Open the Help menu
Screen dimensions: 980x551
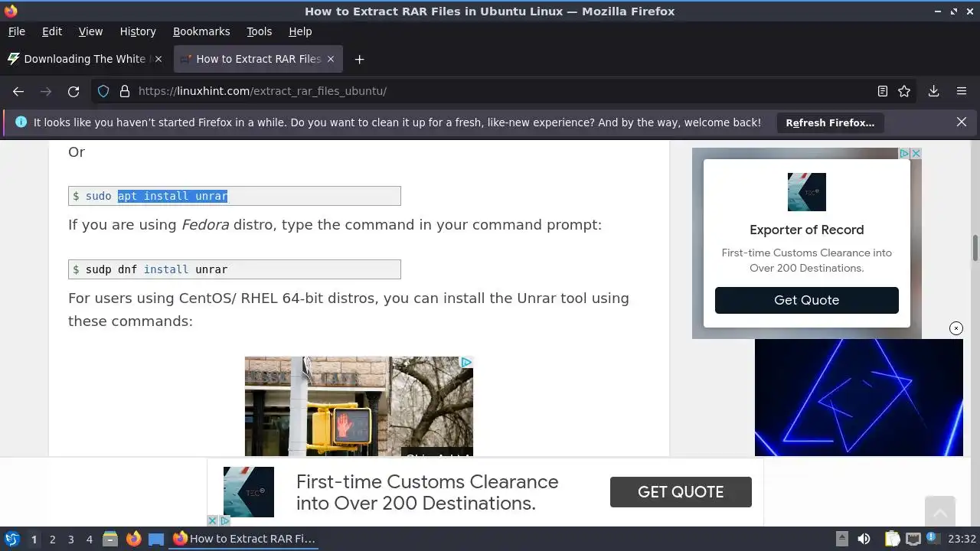click(300, 31)
